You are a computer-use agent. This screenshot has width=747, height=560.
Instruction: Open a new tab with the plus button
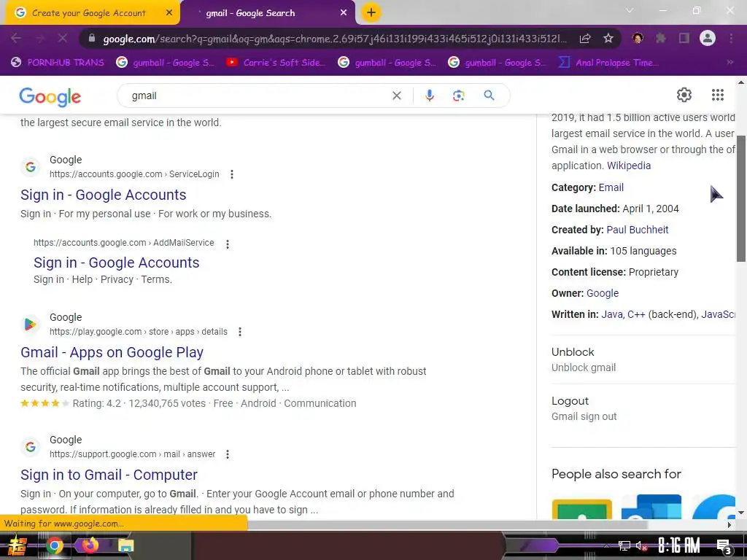tap(371, 12)
